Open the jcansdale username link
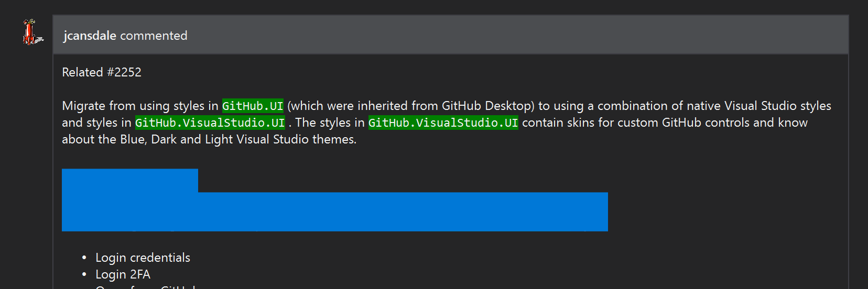This screenshot has width=868, height=289. [90, 36]
